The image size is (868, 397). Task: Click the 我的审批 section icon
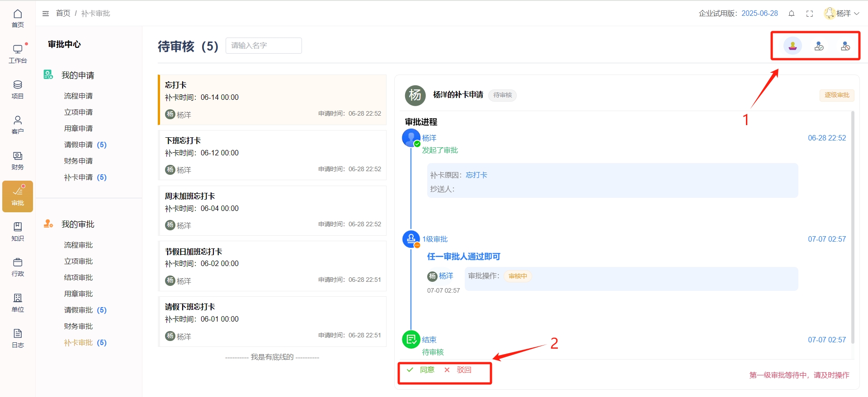(x=48, y=224)
